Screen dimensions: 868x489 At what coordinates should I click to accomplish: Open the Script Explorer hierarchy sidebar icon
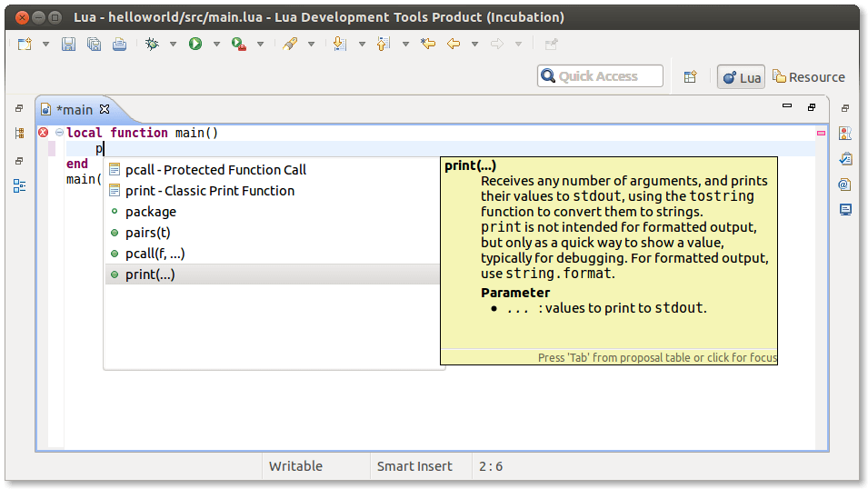[x=19, y=133]
